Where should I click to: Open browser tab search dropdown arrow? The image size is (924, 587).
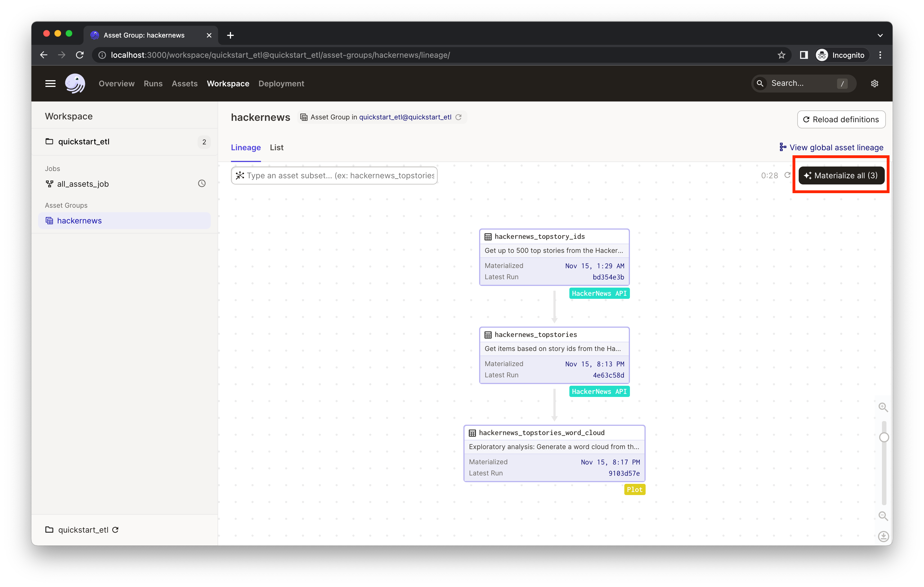click(880, 35)
